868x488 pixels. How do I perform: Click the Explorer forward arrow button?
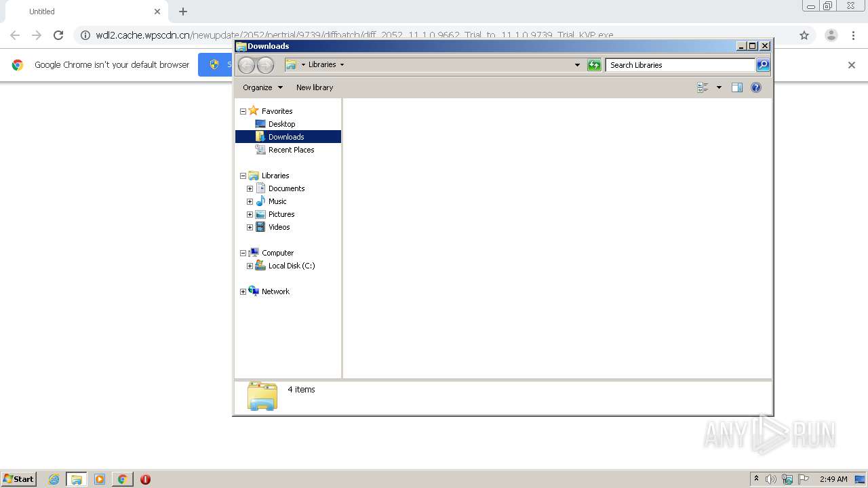265,65
